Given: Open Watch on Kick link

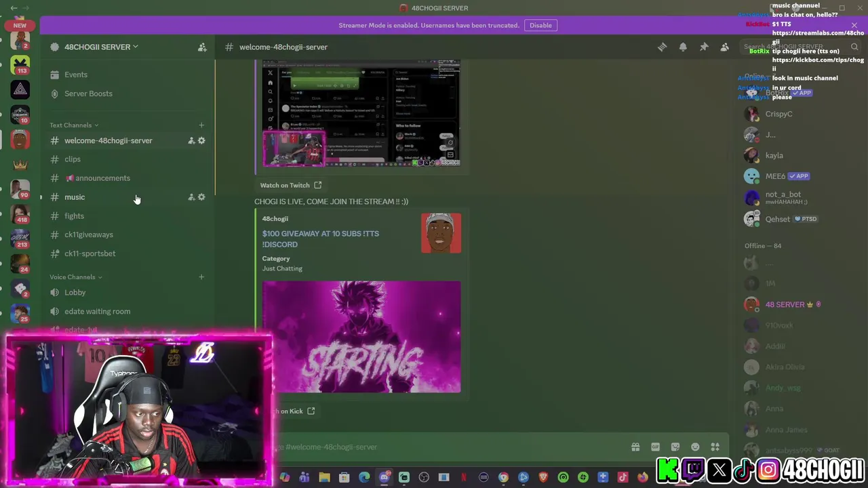Looking at the screenshot, I should 294,411.
